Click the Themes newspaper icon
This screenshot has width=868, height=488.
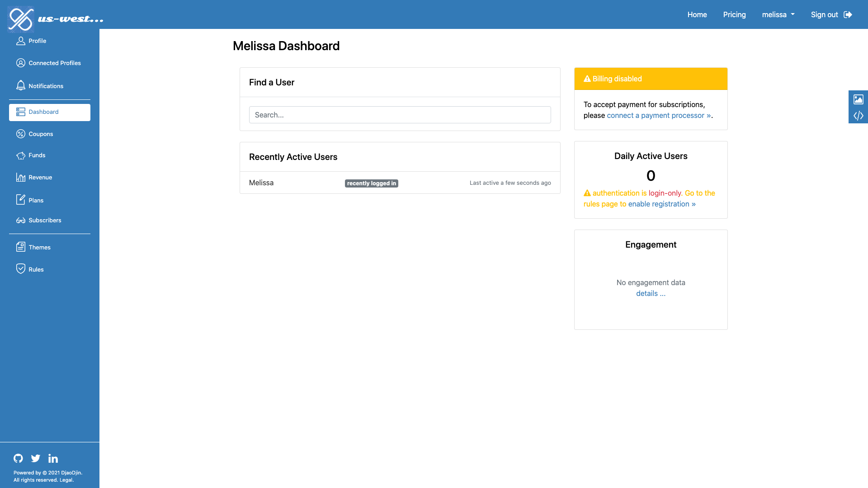click(21, 247)
